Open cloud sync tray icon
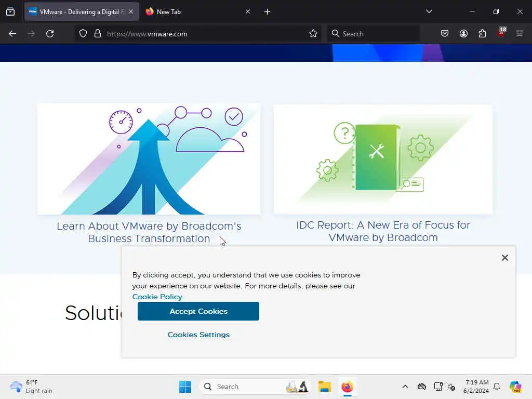532x399 pixels. coord(422,387)
